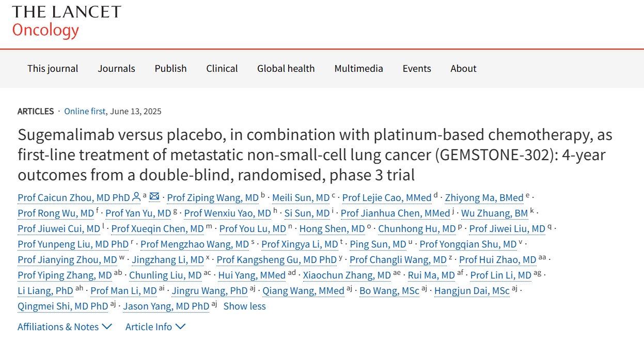Open the This journal menu
The image size is (644, 340).
53,68
